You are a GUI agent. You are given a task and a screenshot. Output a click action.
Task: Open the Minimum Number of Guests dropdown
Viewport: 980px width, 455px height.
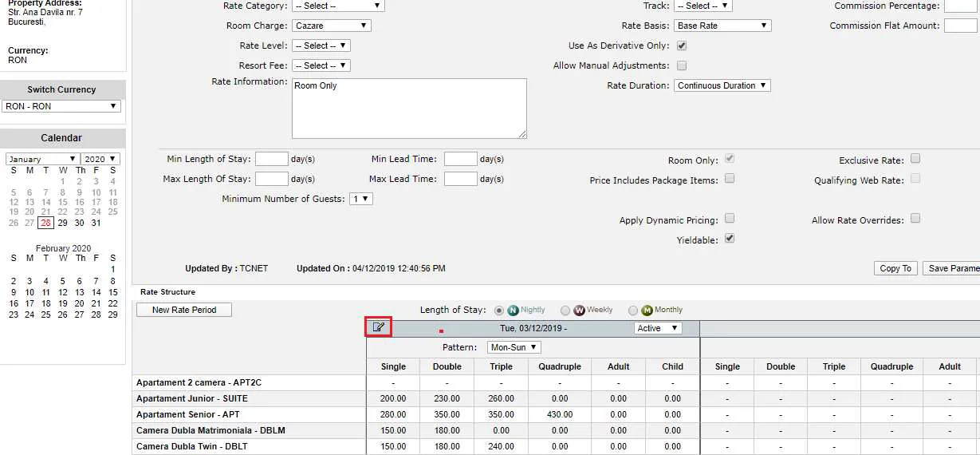pyautogui.click(x=361, y=199)
